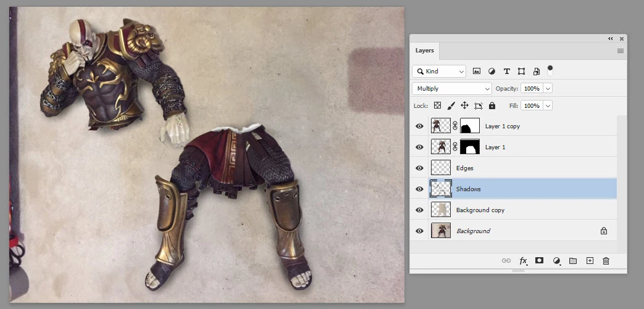Click the Background layer thumbnail
This screenshot has width=644, height=309.
click(x=441, y=231)
